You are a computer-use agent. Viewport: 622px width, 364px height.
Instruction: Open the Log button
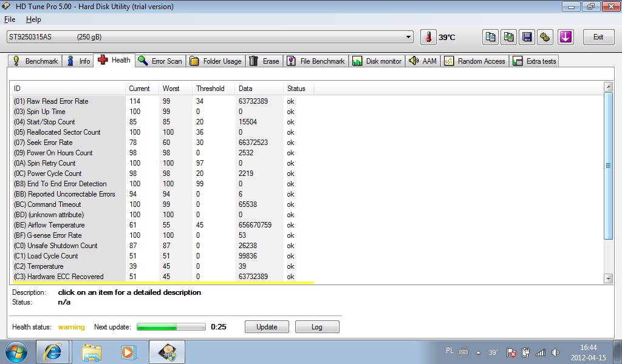point(317,327)
